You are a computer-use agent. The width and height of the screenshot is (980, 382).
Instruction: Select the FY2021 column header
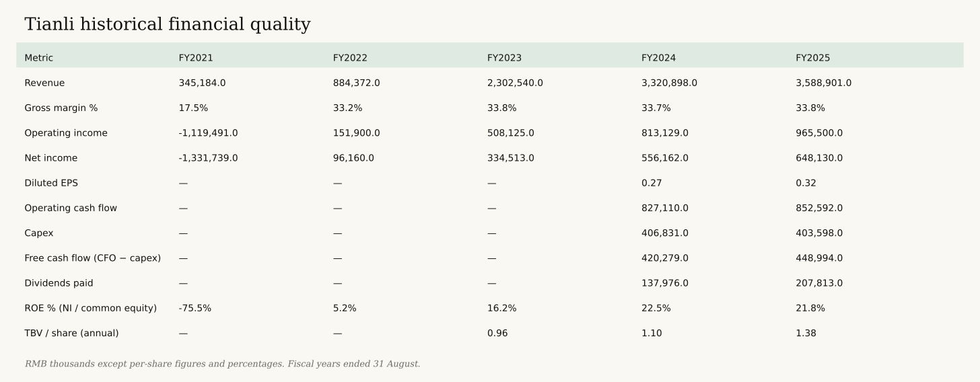pos(196,58)
